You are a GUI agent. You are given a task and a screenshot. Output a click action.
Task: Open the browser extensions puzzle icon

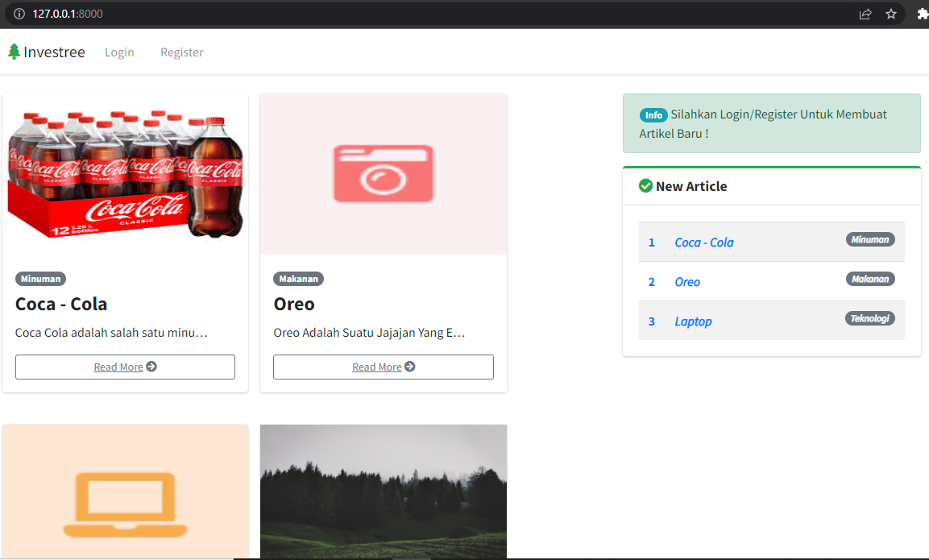pyautogui.click(x=923, y=14)
